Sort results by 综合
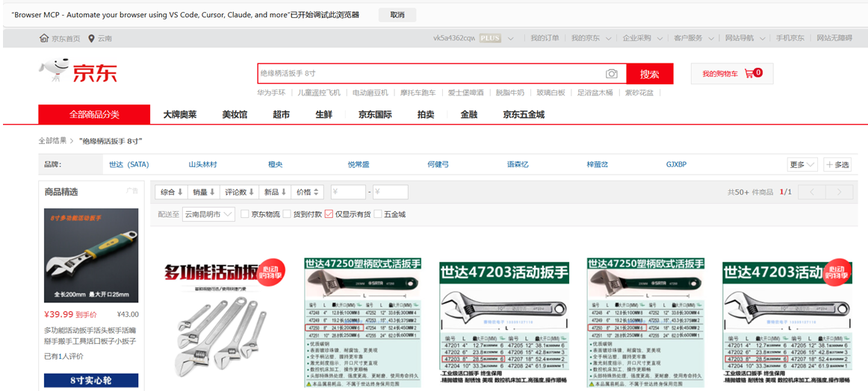Image resolution: width=868 pixels, height=391 pixels. [x=172, y=192]
